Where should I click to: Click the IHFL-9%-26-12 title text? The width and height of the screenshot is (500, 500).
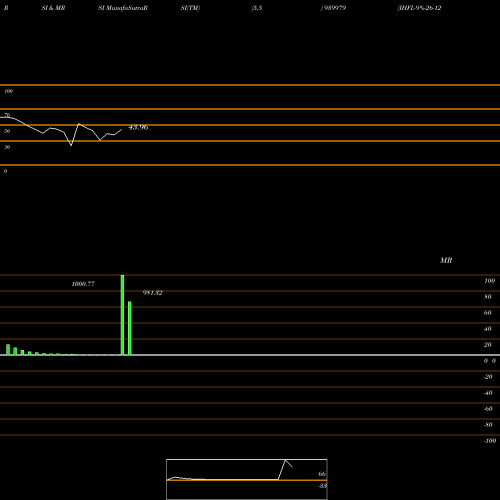point(419,8)
